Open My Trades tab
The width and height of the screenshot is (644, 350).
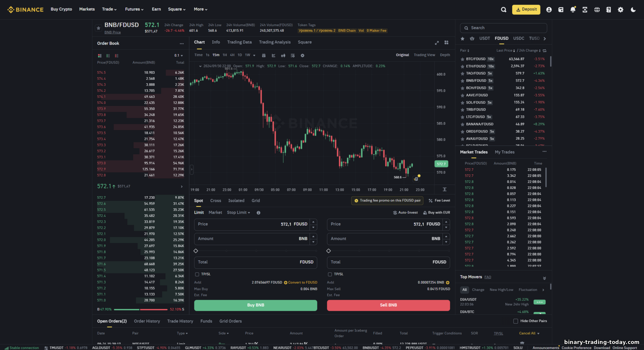coord(504,152)
